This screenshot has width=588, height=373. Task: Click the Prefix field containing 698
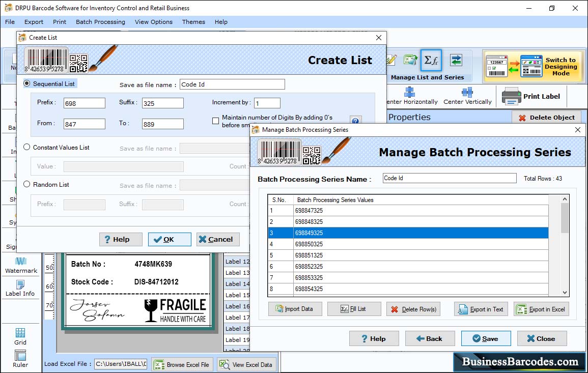(85, 103)
